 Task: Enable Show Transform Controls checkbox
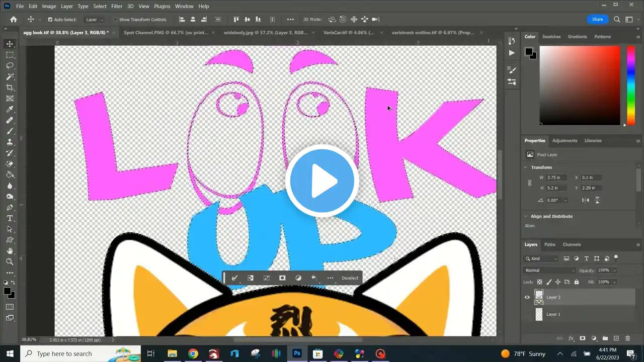pos(115,20)
